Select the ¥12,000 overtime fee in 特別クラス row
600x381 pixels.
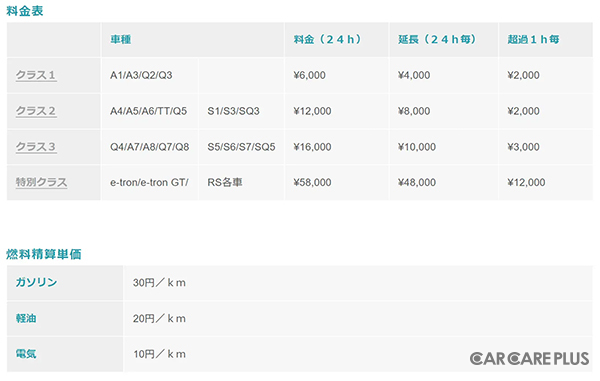pos(526,182)
